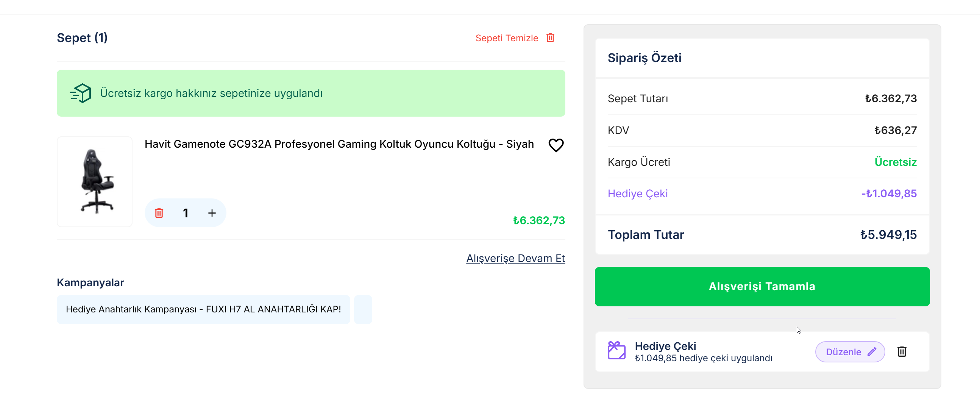The height and width of the screenshot is (412, 980).
Task: Click the Sepeti Temizle trash icon
Action: coord(550,37)
